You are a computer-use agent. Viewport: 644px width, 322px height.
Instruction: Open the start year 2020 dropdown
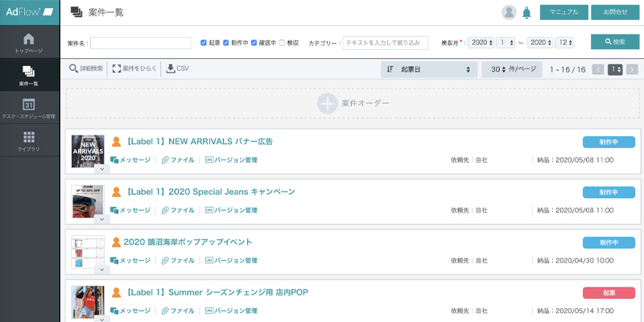[x=481, y=43]
